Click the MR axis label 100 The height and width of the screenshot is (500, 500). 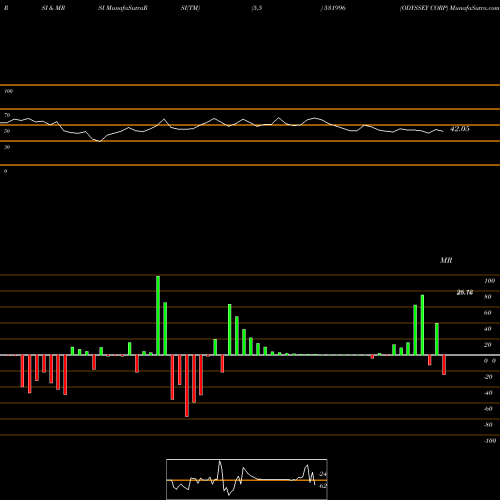(x=490, y=281)
